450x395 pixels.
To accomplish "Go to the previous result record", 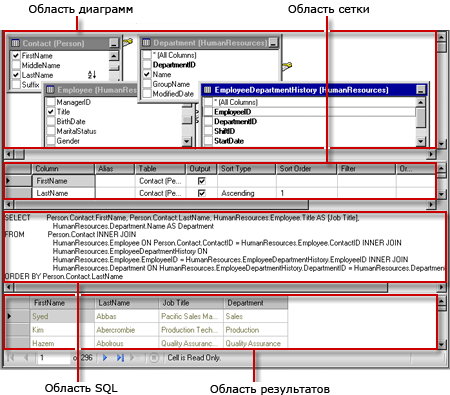I will (26, 358).
